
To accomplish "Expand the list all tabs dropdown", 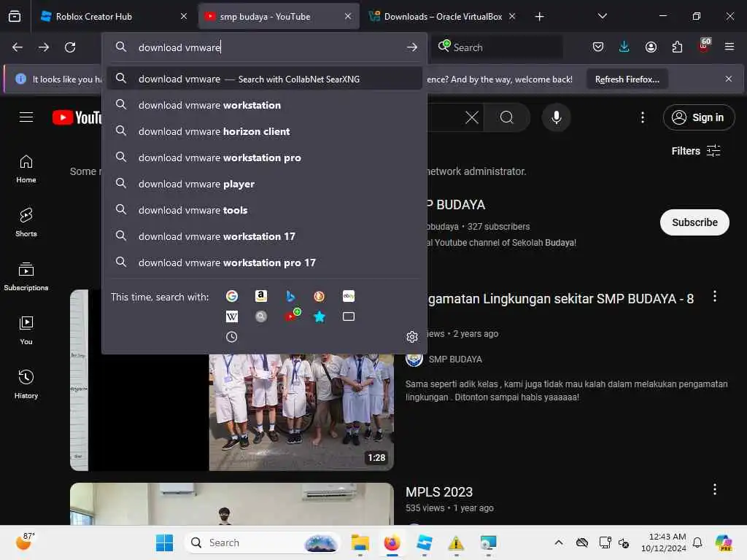I will 602,16.
